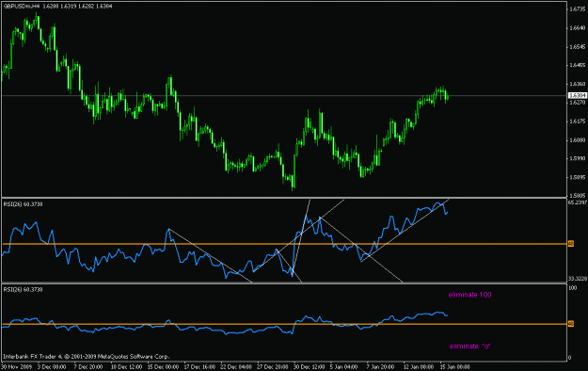Click the 30 Dec 12:00 time axis label
This screenshot has width=588, height=371.
pos(309,366)
